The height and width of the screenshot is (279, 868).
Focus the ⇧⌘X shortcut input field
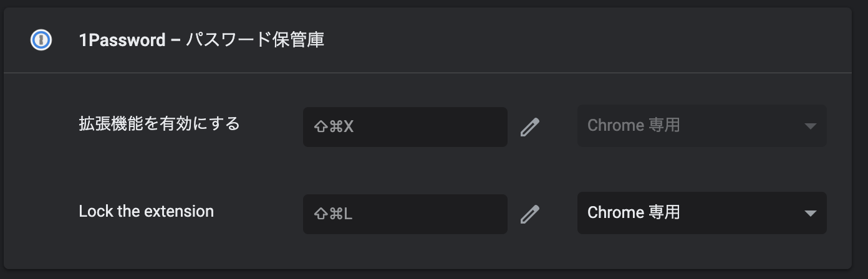pos(405,127)
